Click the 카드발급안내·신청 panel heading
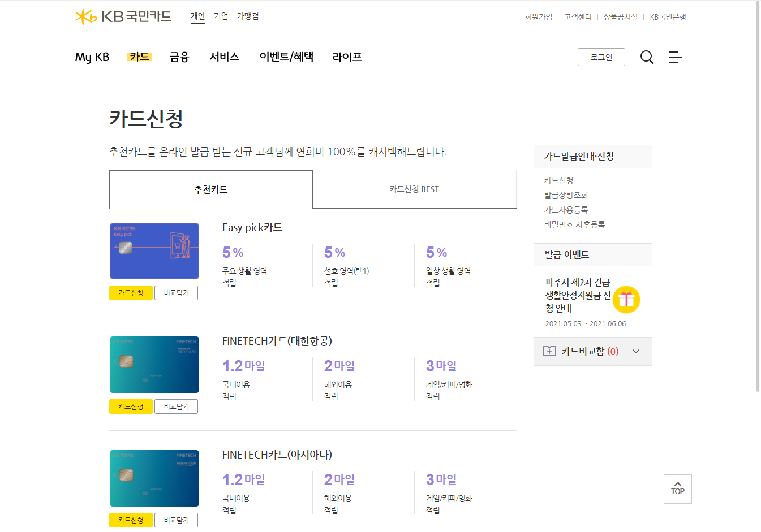Image resolution: width=761 pixels, height=532 pixels. point(579,157)
